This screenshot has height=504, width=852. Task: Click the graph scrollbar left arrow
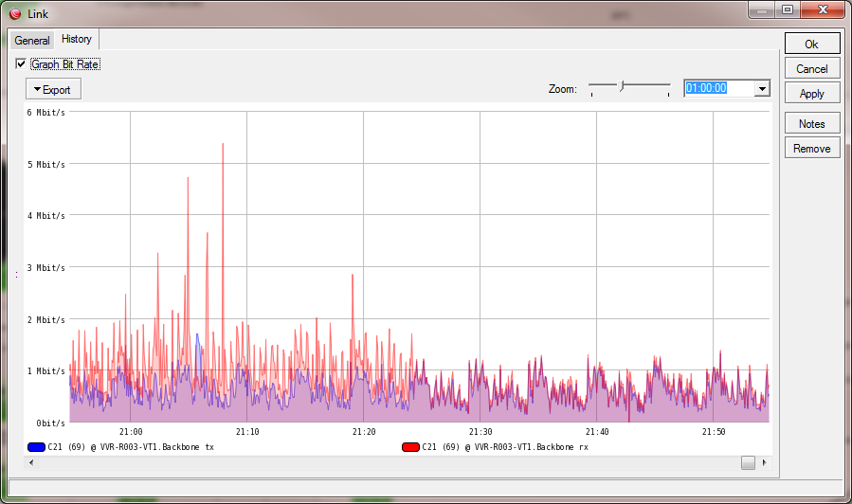pos(31,462)
